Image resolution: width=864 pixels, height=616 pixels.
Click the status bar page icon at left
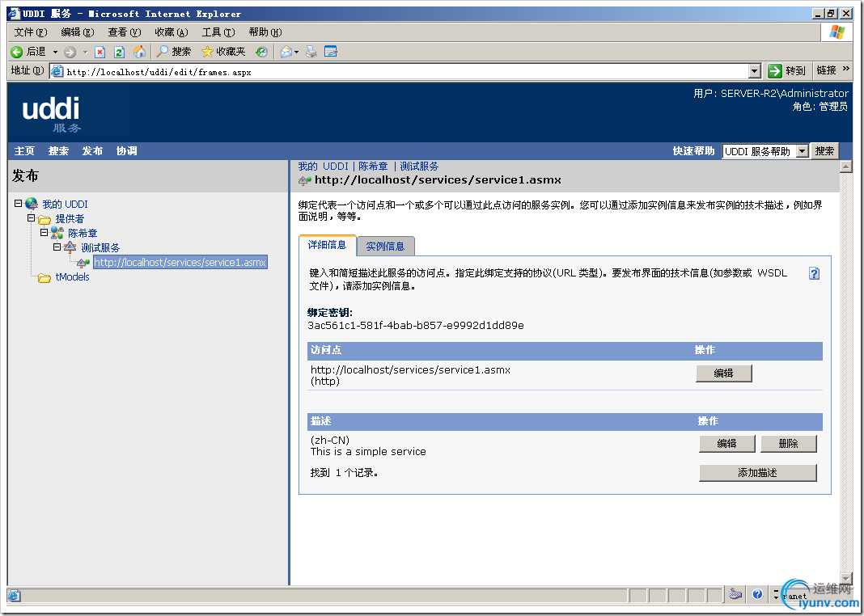pyautogui.click(x=15, y=596)
